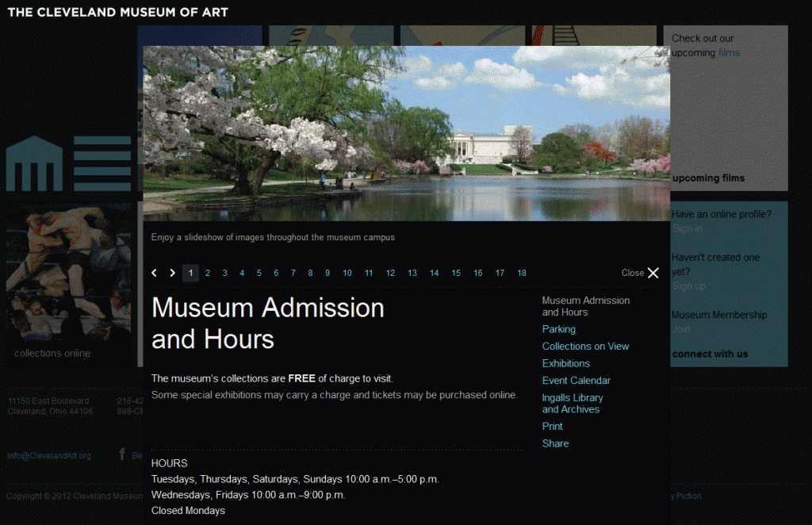Select the Museum Admission and Hours heading
The image size is (812, 525).
click(268, 323)
